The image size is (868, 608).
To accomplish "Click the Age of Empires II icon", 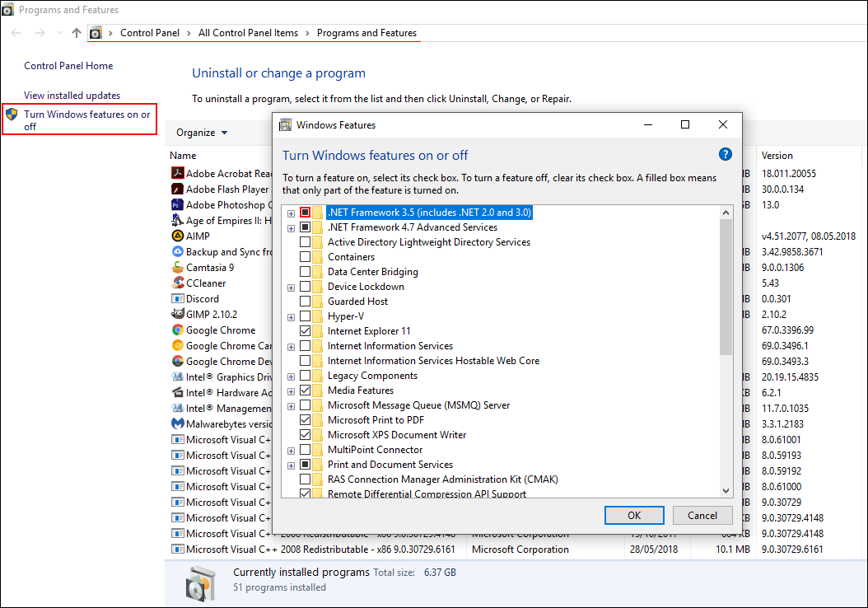I will coord(177,221).
